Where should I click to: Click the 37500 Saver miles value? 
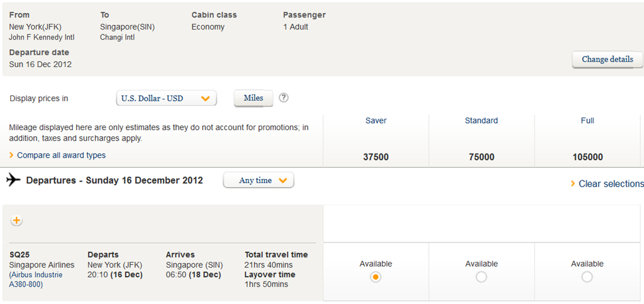pos(375,157)
